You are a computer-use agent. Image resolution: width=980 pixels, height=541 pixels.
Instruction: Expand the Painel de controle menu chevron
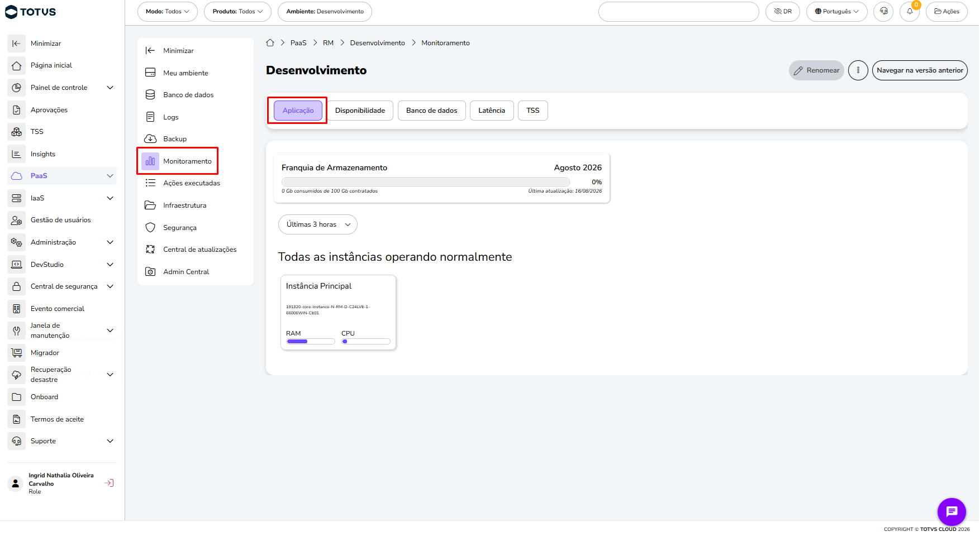pyautogui.click(x=110, y=88)
